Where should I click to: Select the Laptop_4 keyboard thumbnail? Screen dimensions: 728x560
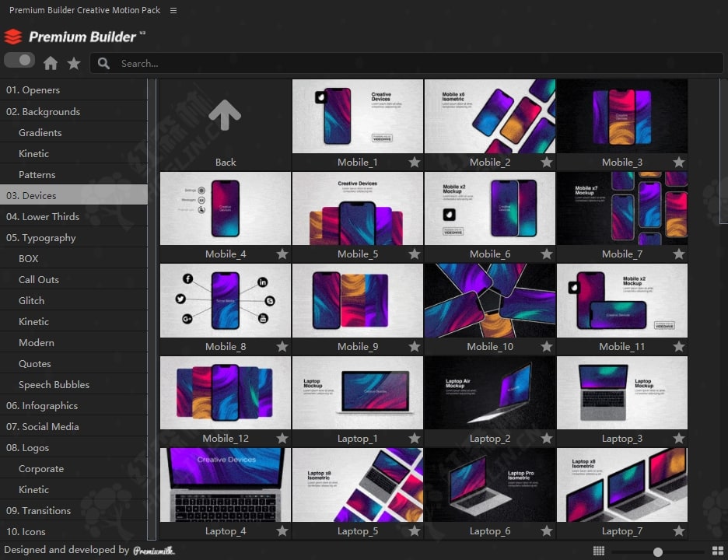pyautogui.click(x=226, y=485)
